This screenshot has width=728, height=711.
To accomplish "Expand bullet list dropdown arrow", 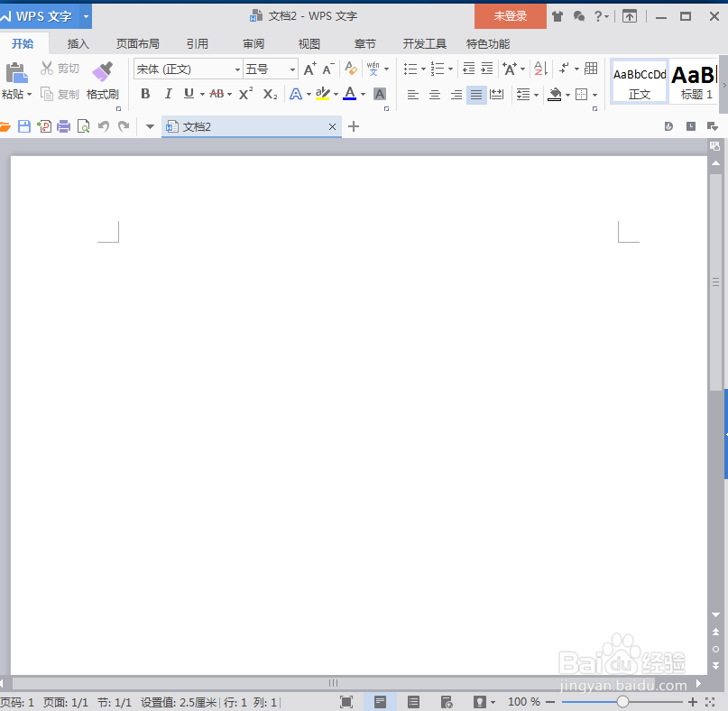I will tap(423, 69).
